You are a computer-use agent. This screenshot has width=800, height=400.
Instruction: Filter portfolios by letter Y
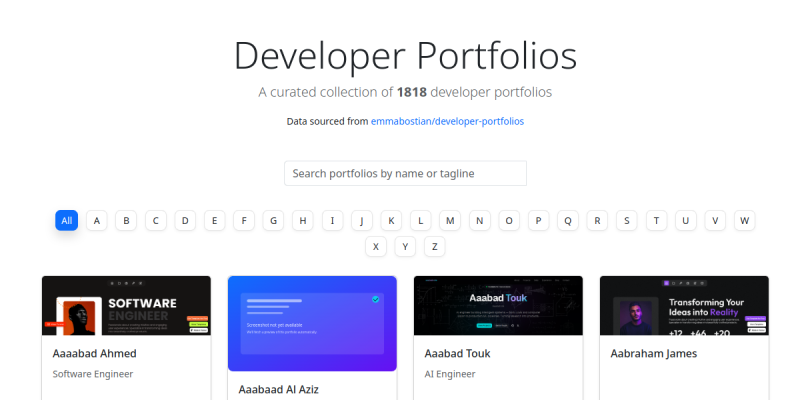(x=405, y=246)
